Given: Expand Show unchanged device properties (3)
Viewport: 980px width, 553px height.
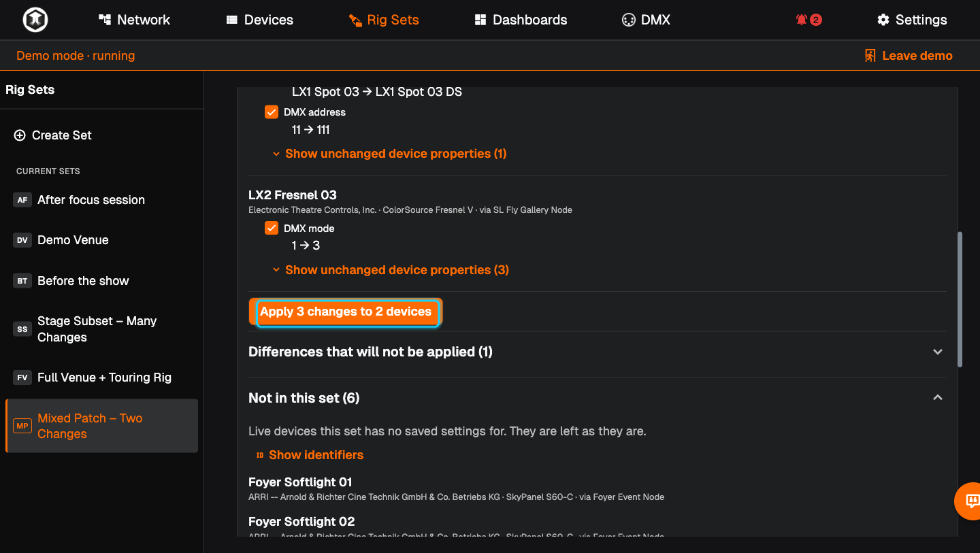Looking at the screenshot, I should [391, 270].
